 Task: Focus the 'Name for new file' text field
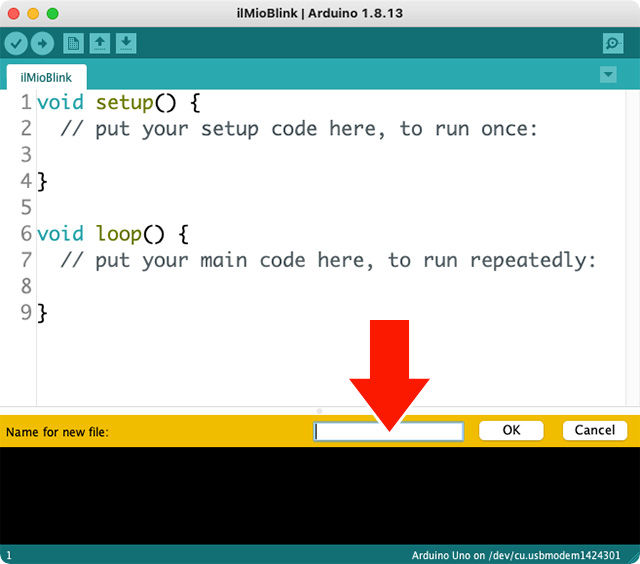389,431
